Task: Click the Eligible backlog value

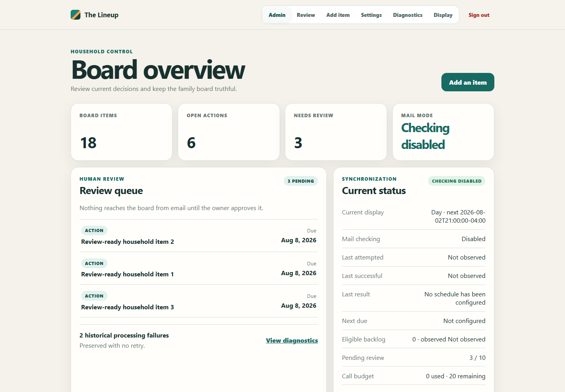Action: [449, 339]
